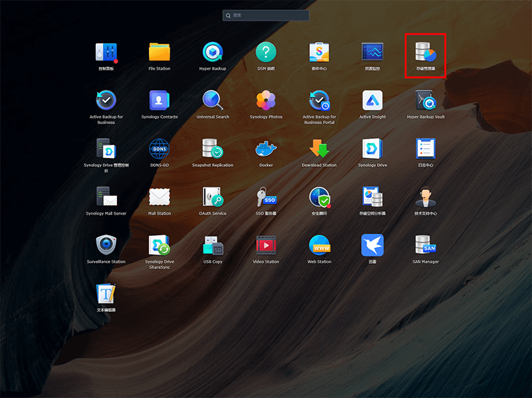
Task: Launch Active Backup for Business
Action: point(106,101)
